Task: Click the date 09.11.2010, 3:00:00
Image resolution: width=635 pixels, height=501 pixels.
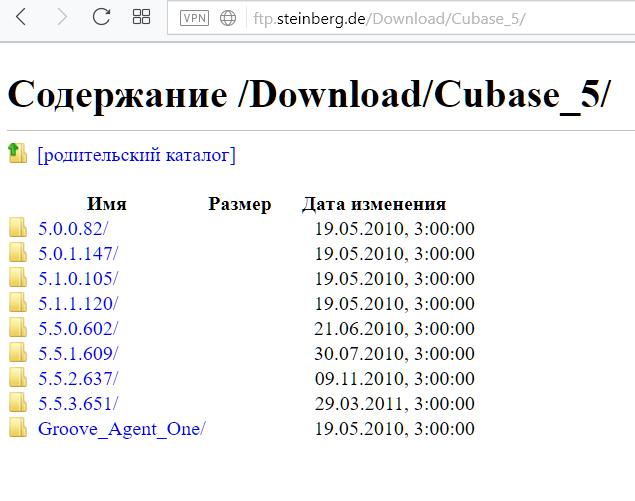Action: [x=394, y=379]
